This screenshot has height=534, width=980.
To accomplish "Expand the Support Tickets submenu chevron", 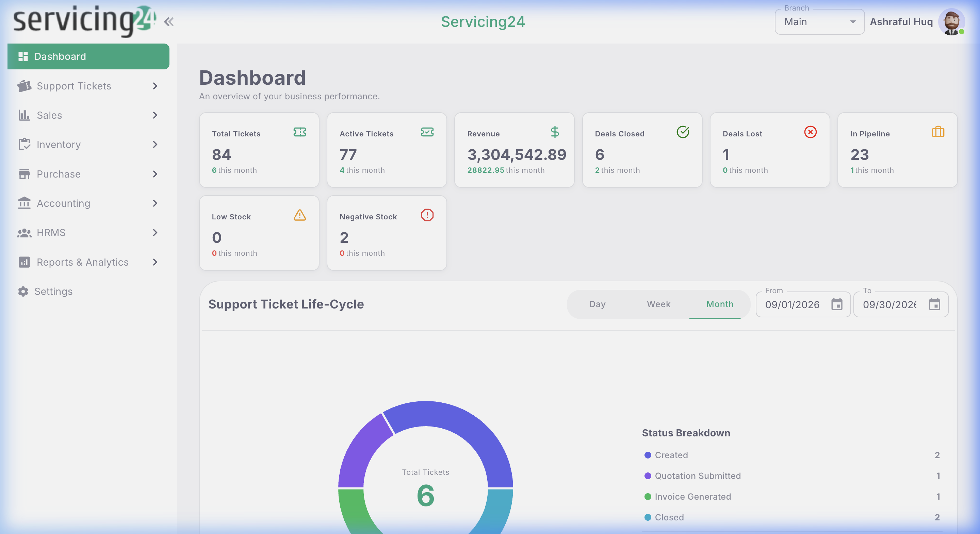I will point(155,86).
